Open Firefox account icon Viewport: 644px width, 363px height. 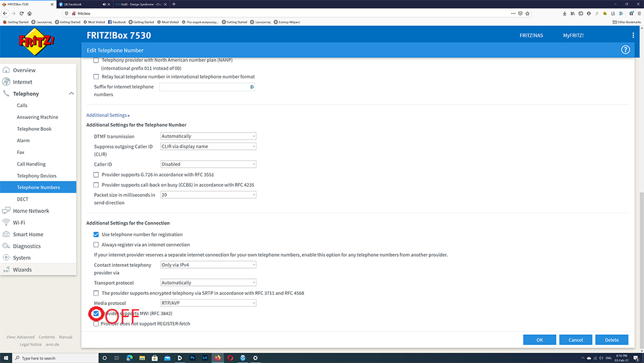tap(589, 13)
